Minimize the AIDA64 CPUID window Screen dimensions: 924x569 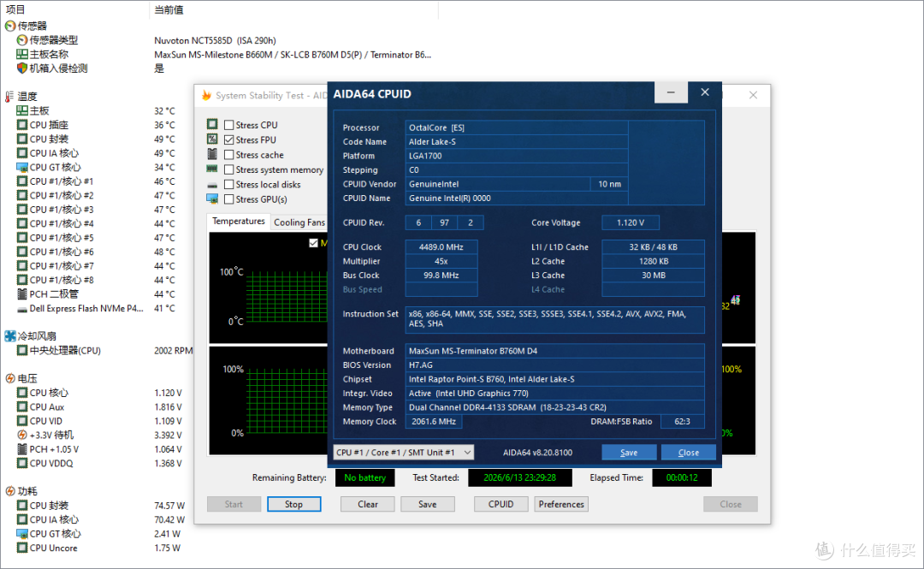pos(671,92)
